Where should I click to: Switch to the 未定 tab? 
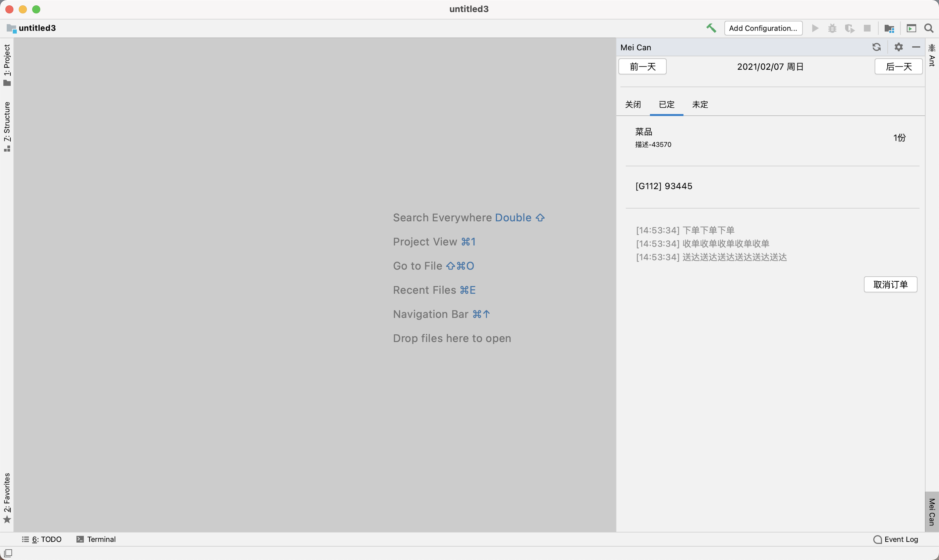(700, 105)
